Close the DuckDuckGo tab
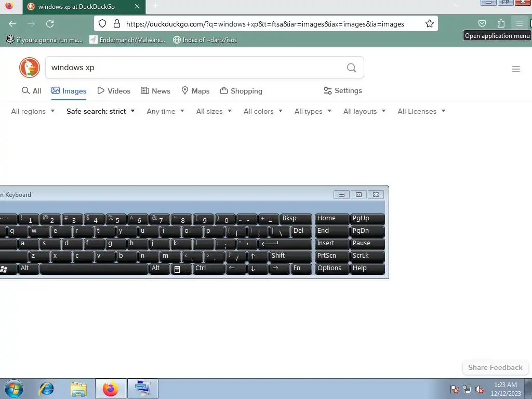Image resolution: width=532 pixels, height=399 pixels. tap(137, 6)
